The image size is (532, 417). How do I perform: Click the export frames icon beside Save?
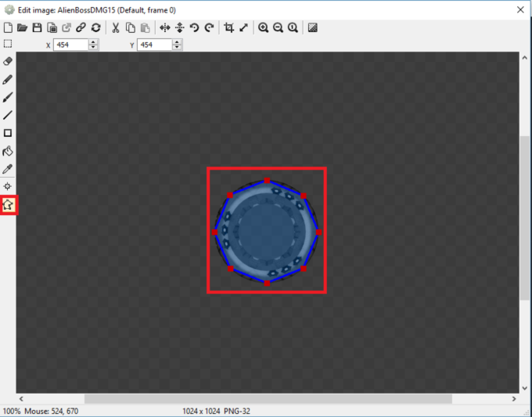[52, 27]
